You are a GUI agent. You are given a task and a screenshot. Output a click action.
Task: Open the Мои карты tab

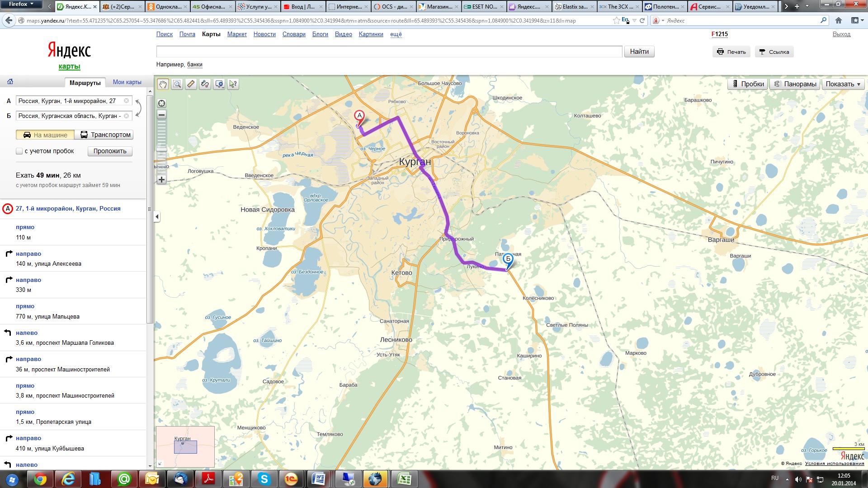click(127, 82)
